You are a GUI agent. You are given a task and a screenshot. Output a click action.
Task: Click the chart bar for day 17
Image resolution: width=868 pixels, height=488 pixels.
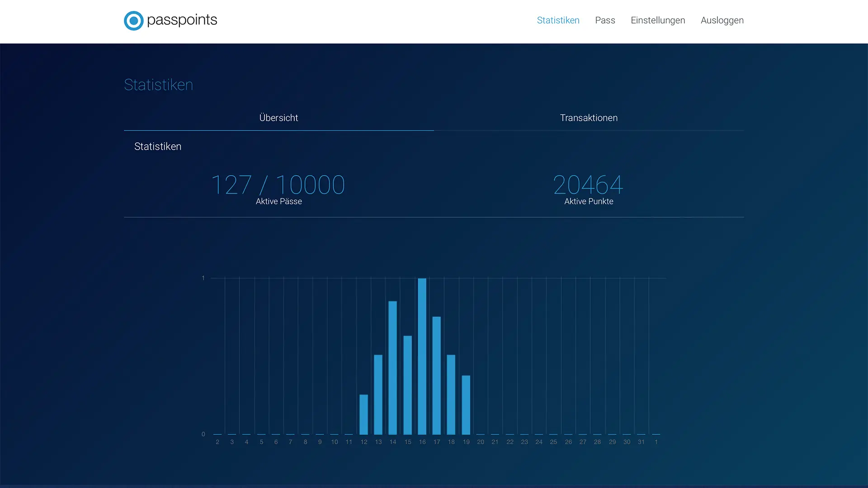pyautogui.click(x=436, y=375)
